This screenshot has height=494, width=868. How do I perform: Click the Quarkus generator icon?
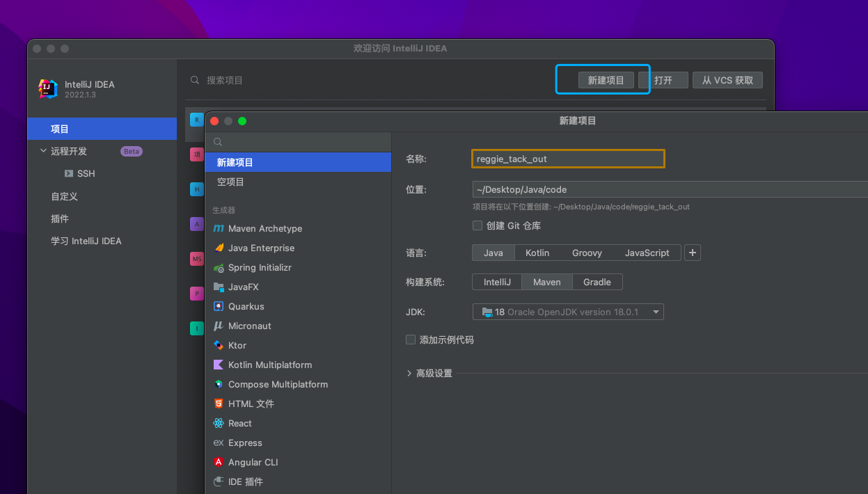219,306
